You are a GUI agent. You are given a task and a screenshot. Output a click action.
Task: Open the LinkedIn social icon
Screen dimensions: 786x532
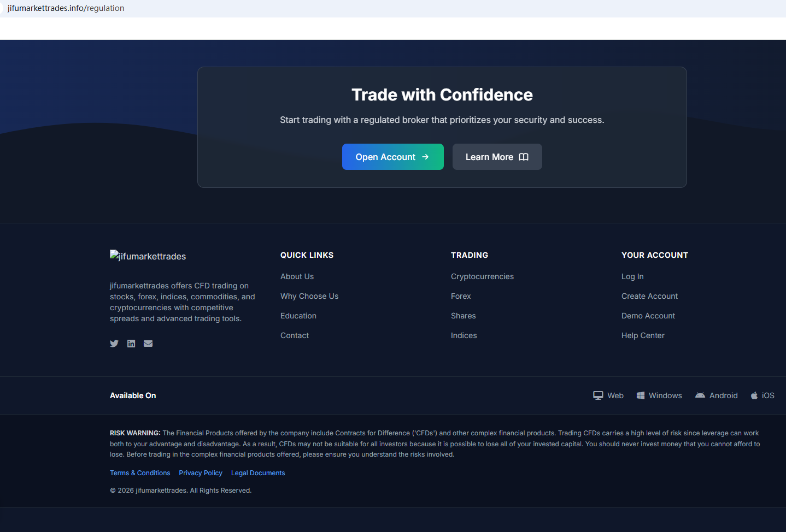tap(131, 344)
